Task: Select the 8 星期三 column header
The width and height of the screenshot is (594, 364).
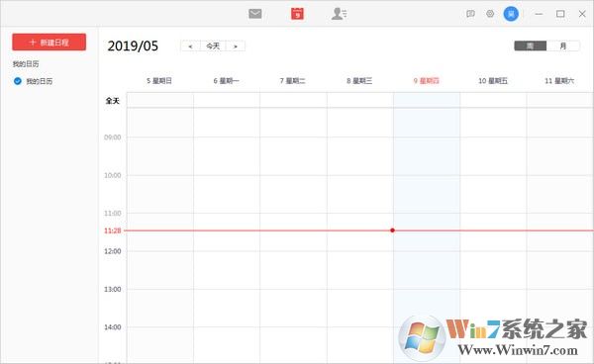Action: [x=359, y=81]
